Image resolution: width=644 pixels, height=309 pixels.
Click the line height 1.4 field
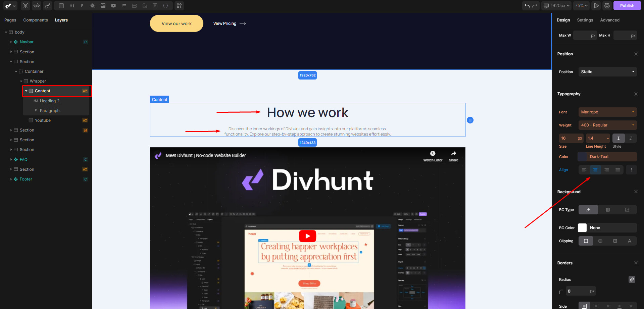point(598,138)
